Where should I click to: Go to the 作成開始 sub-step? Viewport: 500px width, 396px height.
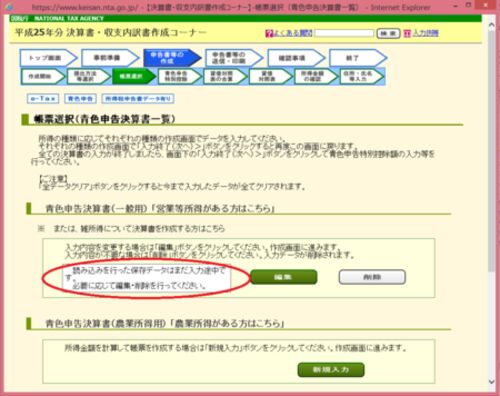[x=43, y=76]
